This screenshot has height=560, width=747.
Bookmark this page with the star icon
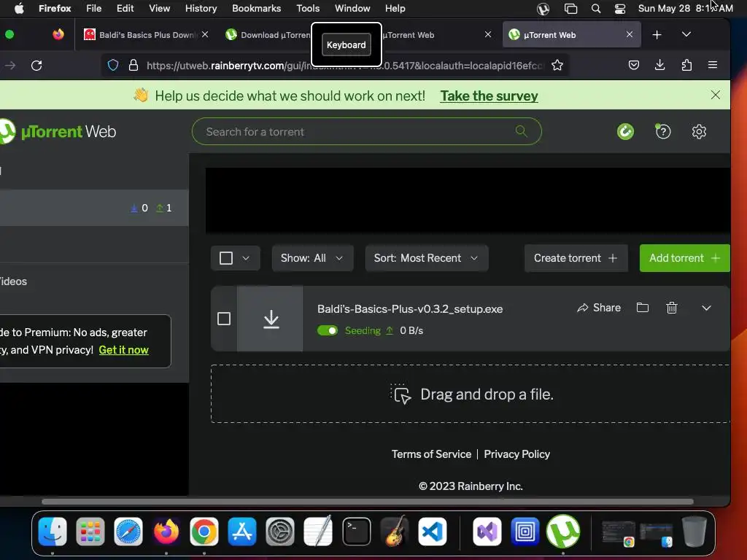click(x=557, y=65)
